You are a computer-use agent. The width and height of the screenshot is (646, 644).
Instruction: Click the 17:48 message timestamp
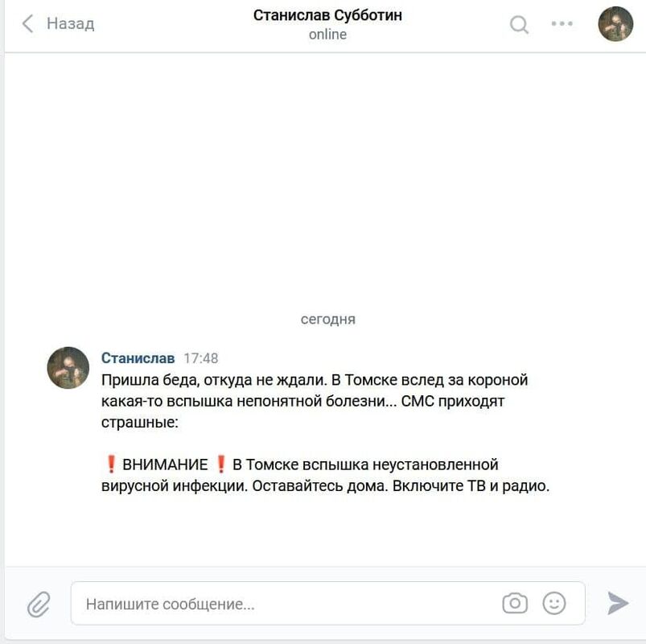point(200,358)
